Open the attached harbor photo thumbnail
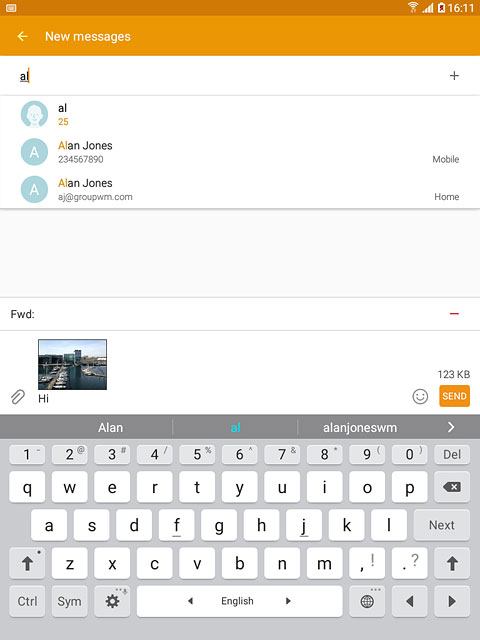The height and width of the screenshot is (640, 480). 72,364
